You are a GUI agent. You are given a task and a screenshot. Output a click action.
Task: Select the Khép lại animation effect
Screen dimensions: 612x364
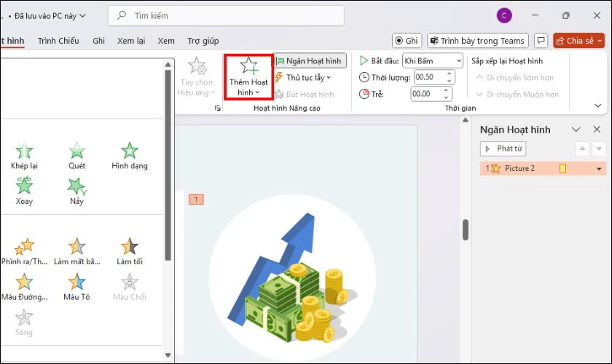coord(24,156)
